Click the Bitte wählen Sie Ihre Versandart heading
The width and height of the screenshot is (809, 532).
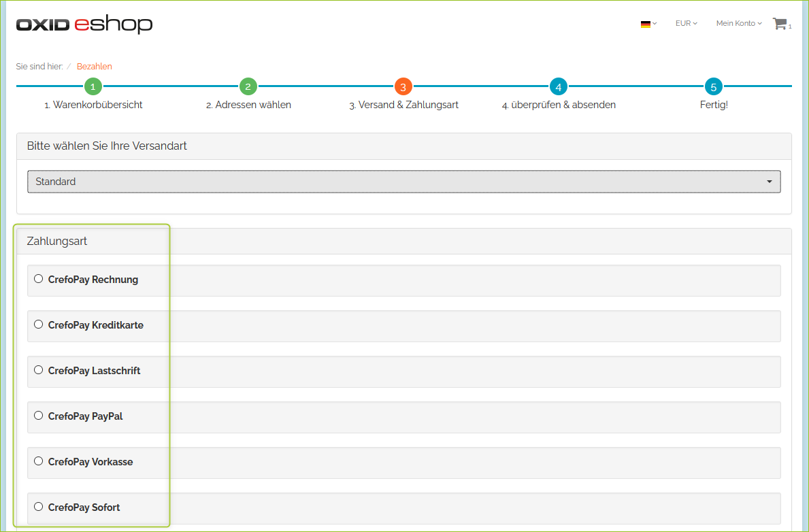107,146
